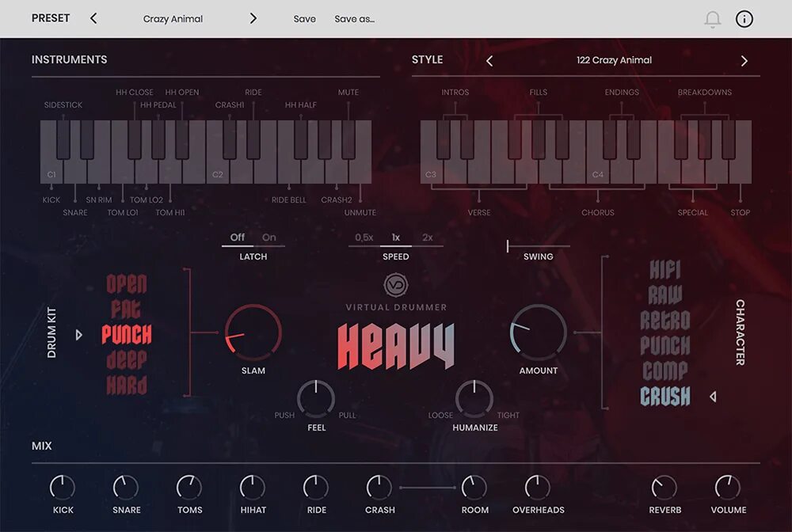
Task: Click the Toms mix knob
Action: 189,488
